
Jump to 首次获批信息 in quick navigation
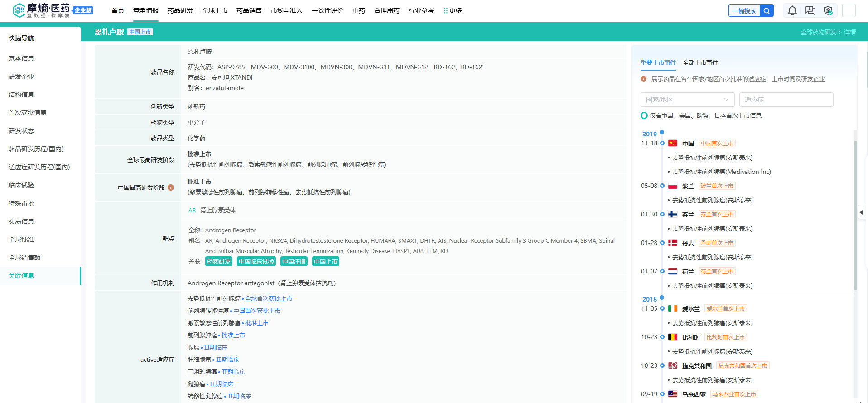click(x=28, y=113)
